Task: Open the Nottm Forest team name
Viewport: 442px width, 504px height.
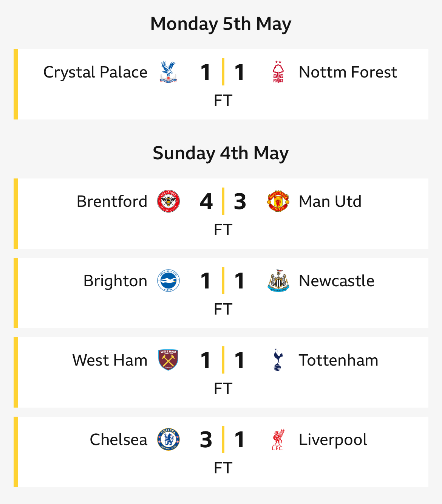Action: click(348, 72)
